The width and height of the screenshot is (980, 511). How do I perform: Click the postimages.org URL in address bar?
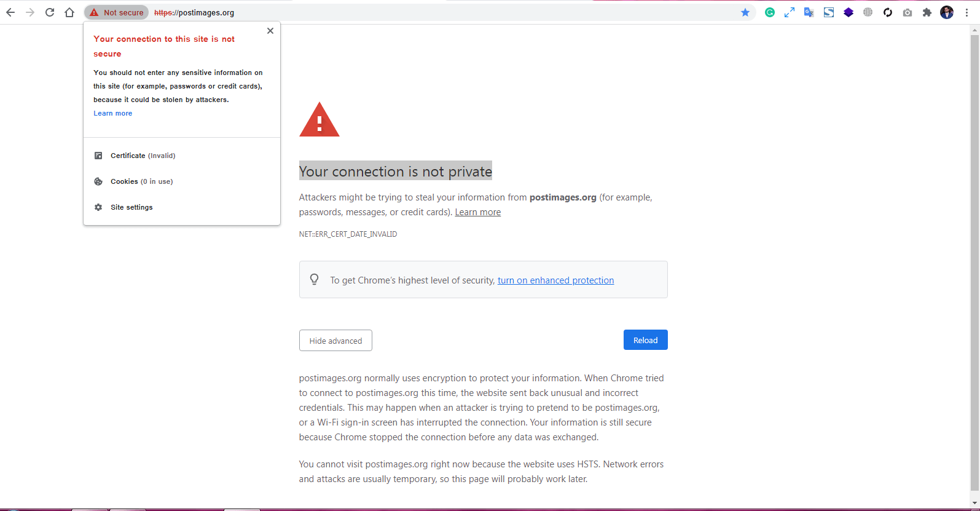coord(194,12)
